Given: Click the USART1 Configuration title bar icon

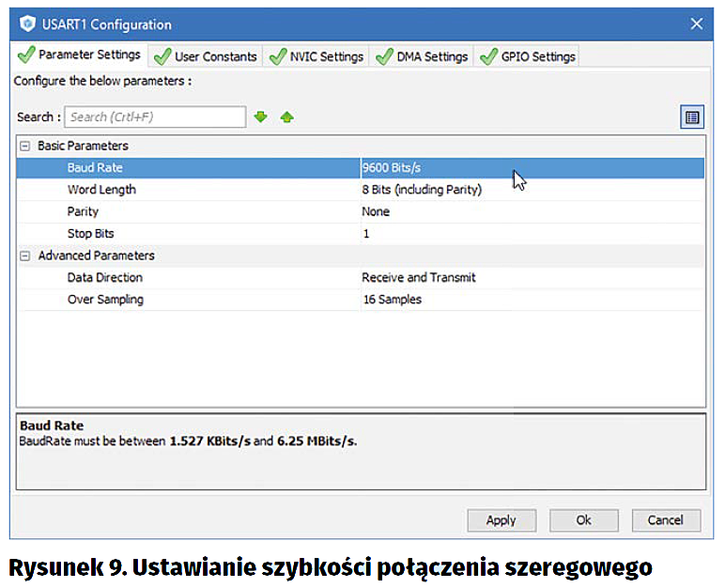Looking at the screenshot, I should click(x=27, y=24).
